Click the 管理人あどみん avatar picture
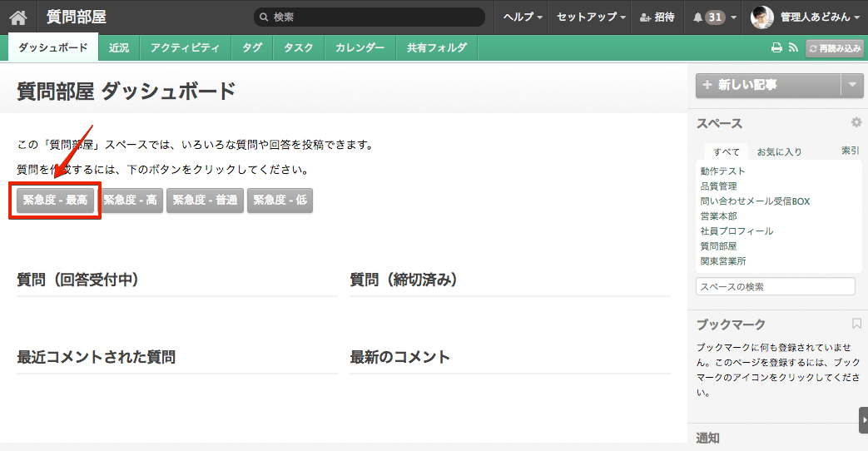Viewport: 868px width, 451px height. (x=761, y=17)
